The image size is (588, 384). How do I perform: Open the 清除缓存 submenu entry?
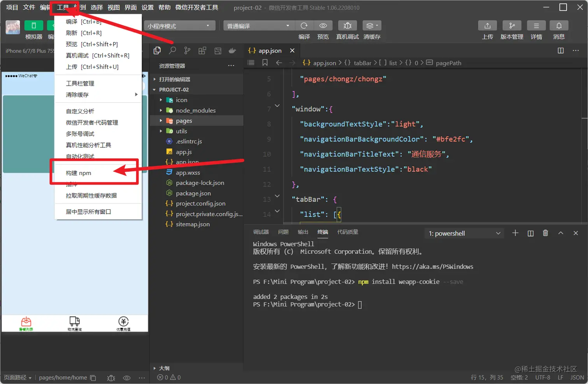98,95
